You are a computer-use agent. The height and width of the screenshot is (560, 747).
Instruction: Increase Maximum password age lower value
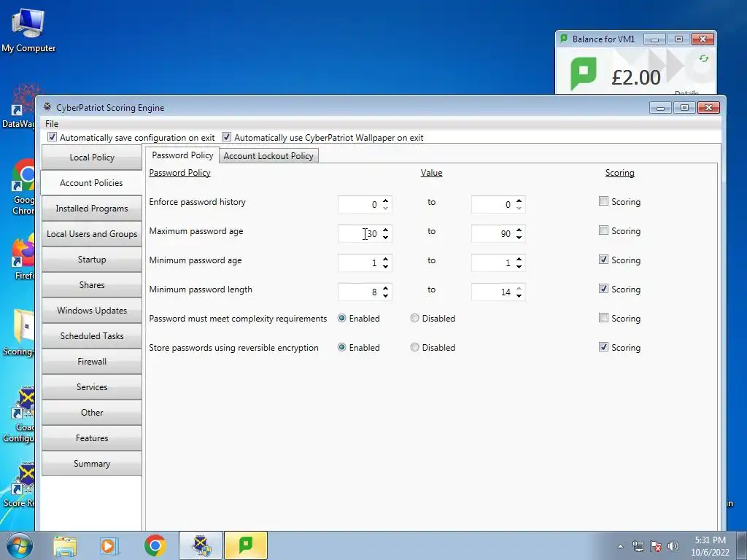(385, 230)
